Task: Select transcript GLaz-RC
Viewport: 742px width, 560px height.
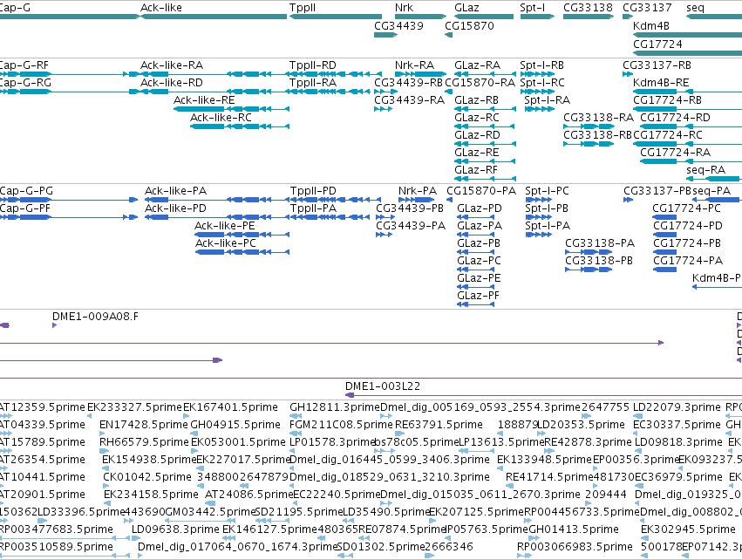Action: tap(477, 118)
